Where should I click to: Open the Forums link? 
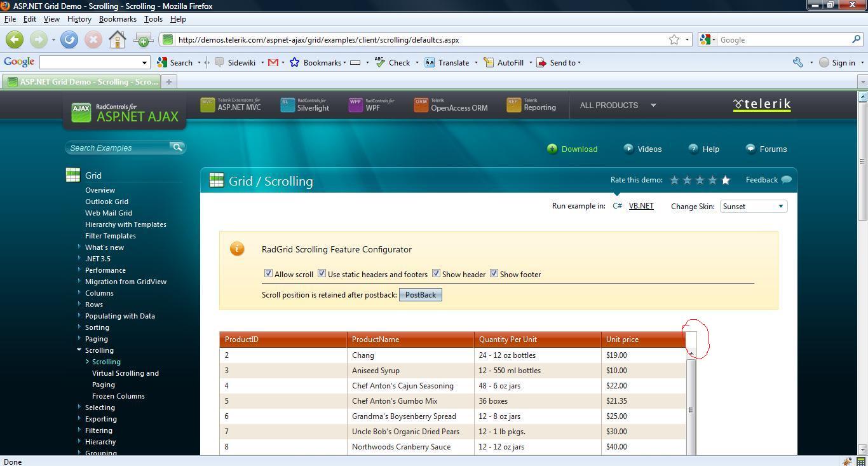[x=766, y=149]
